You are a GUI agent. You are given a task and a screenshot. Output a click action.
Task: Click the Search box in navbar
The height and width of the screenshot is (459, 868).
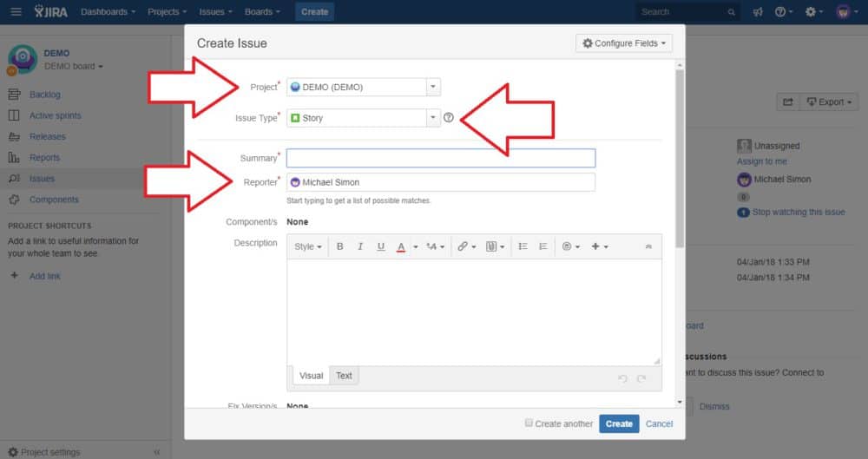tap(688, 11)
